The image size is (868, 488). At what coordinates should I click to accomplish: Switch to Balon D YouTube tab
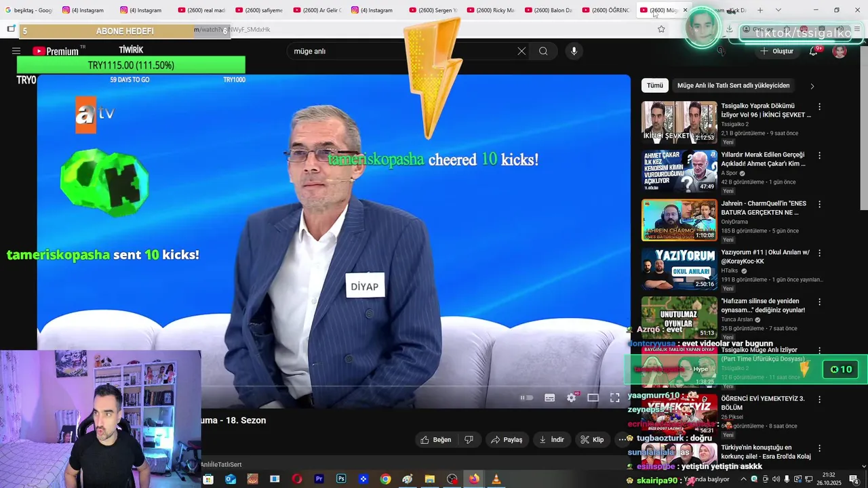pyautogui.click(x=548, y=10)
